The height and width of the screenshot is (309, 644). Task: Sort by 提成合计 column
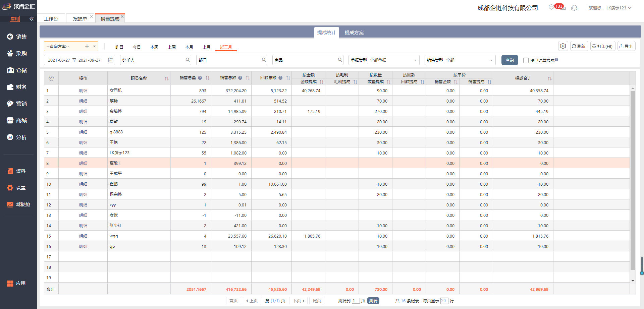tap(549, 78)
